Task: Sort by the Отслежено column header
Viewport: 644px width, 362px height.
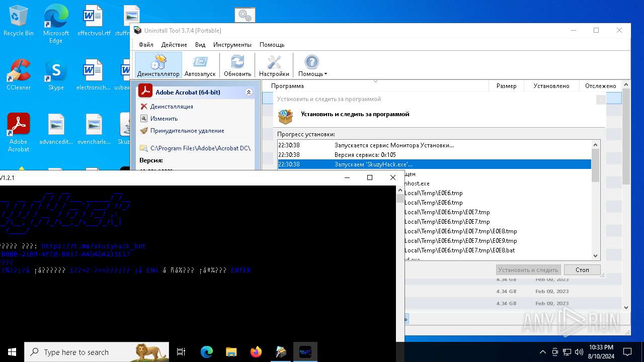Action: [x=600, y=86]
